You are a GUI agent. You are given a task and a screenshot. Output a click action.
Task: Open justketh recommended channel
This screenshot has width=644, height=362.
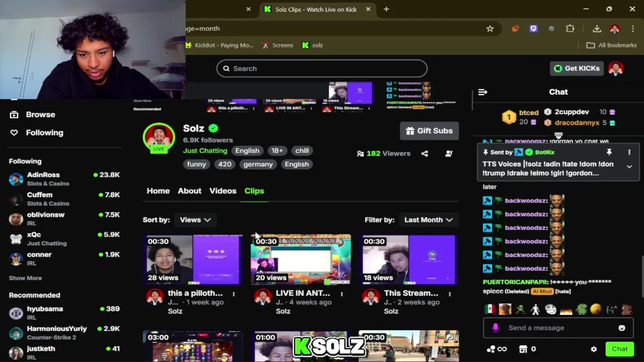64,352
